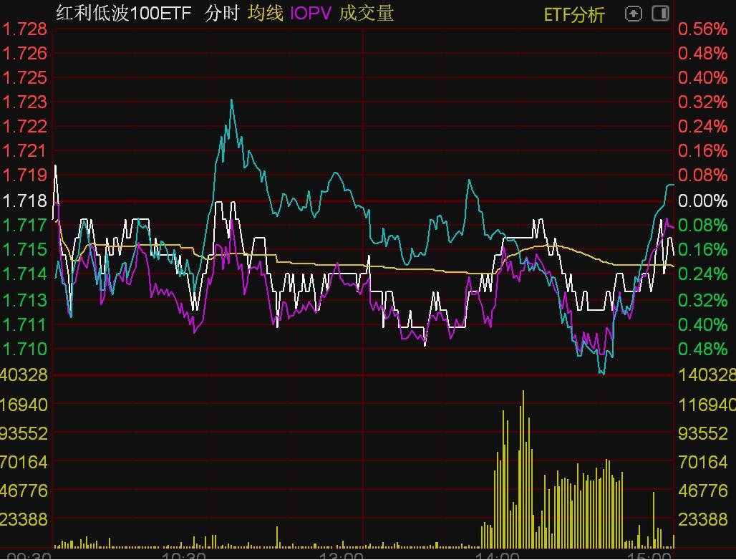Click the 1.714 price axis label
Viewport: 736px width, 560px height.
pos(25,274)
